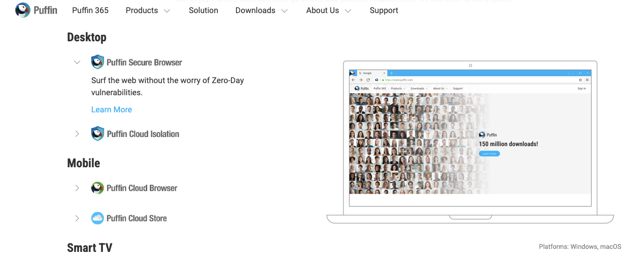Click the 'Surf the web without the worry' description
The image size is (644, 265).
167,87
